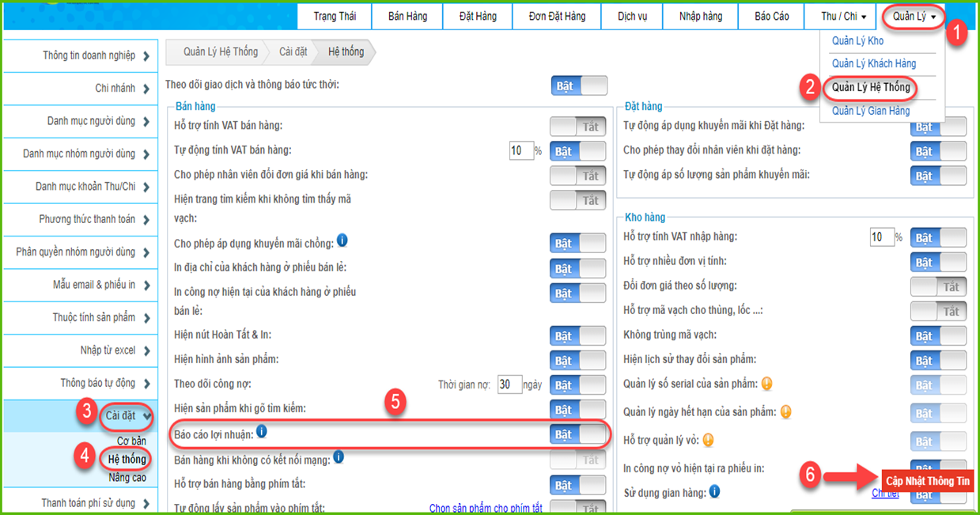Click info icon next to khuyến mãi chồng
The width and height of the screenshot is (980, 515).
tap(342, 240)
